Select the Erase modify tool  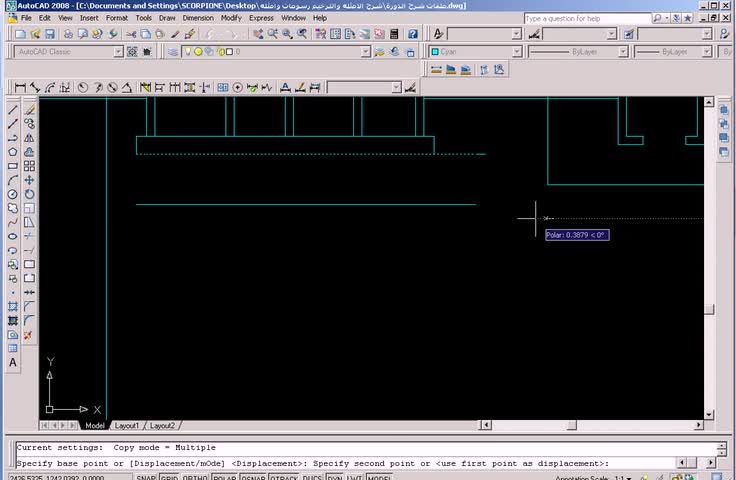(29, 110)
